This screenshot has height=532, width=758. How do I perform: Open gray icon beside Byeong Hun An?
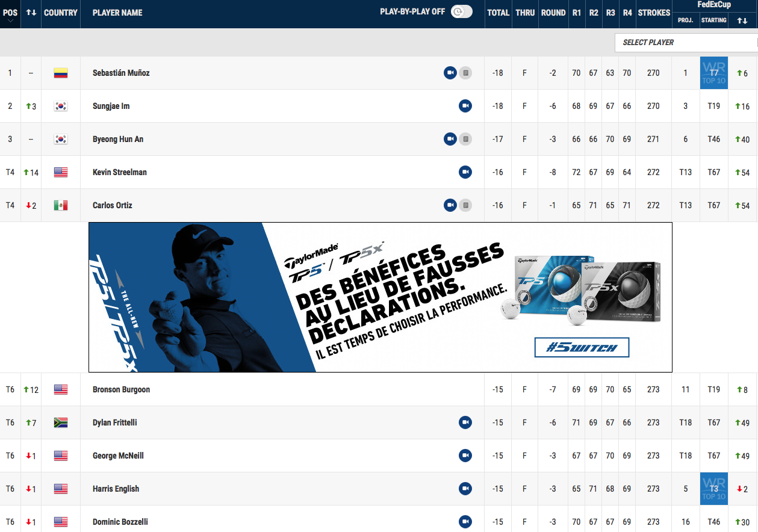click(x=465, y=139)
